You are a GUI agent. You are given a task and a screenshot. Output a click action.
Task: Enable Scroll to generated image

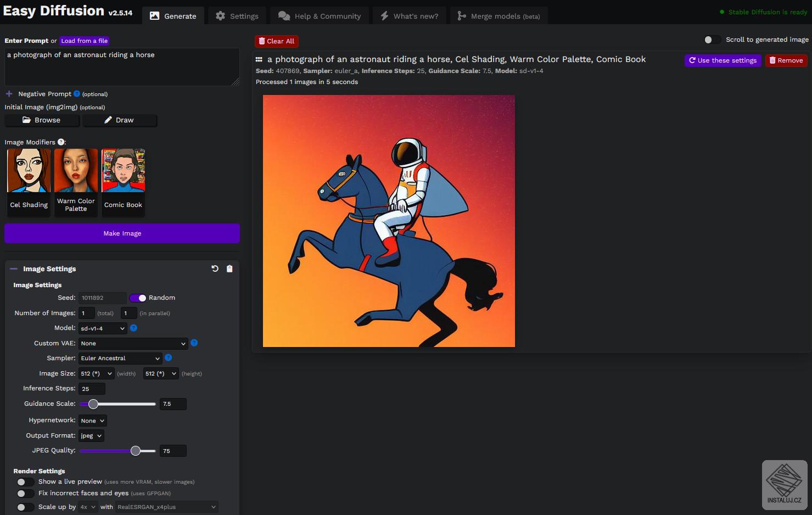click(x=712, y=40)
